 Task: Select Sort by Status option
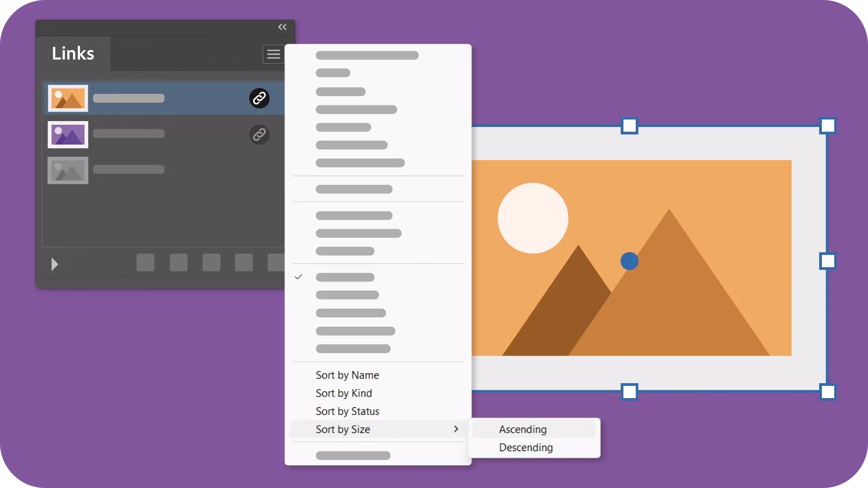click(x=347, y=411)
